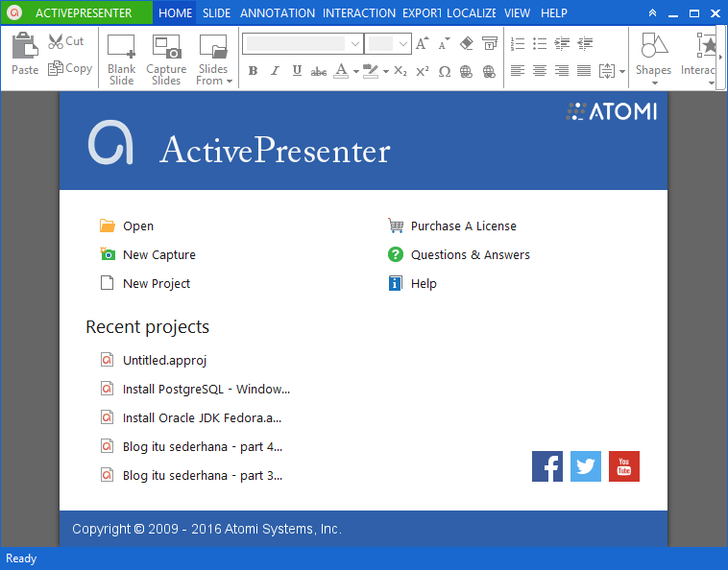Click the Paste clipboard icon
The width and height of the screenshot is (728, 570).
[x=25, y=45]
